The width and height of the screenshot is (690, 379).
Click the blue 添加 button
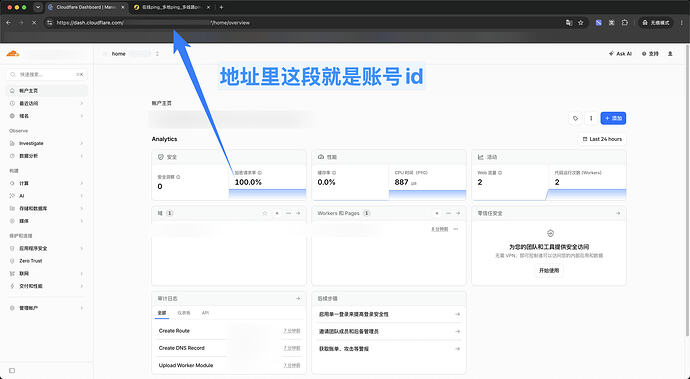coord(613,118)
